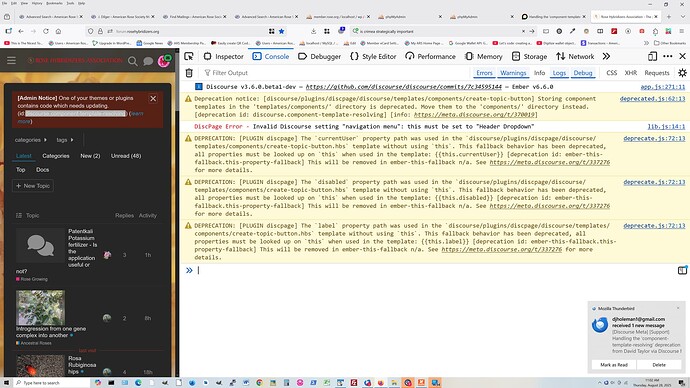
Task: Focus the Filter Output field
Action: (x=334, y=73)
